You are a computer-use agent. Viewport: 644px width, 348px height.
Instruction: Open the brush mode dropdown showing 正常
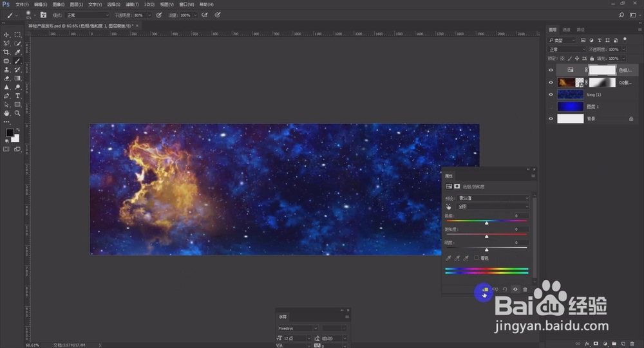click(88, 15)
